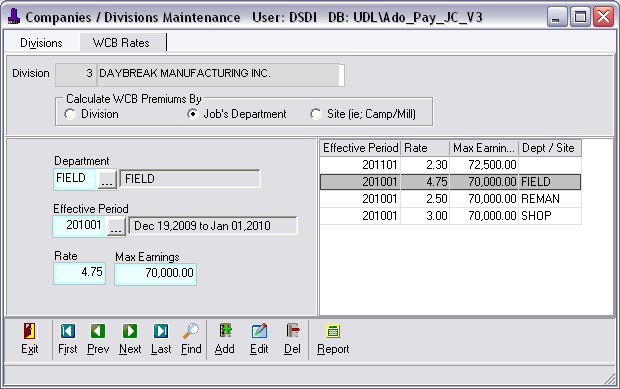Minimize the Companies / Divisions Maintenance window
This screenshot has height=389, width=620.
coord(557,17)
